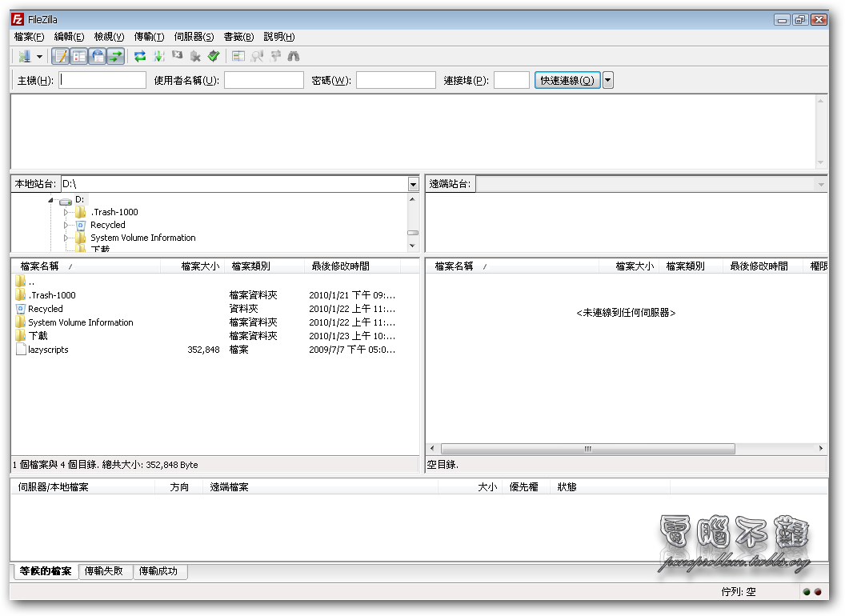The height and width of the screenshot is (616, 845).
Task: Click the 快速連線 quick connect button
Action: [567, 80]
